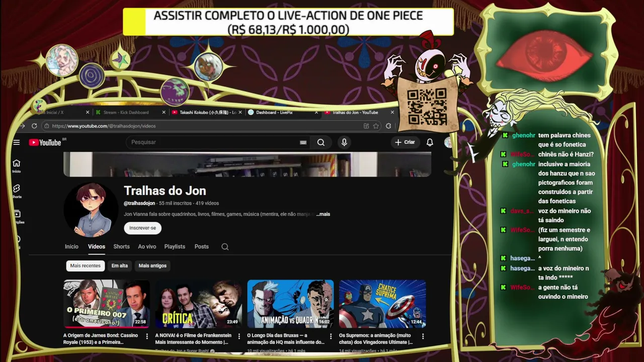644x362 pixels.
Task: Select the Mais antigos filter chip
Action: (x=152, y=265)
